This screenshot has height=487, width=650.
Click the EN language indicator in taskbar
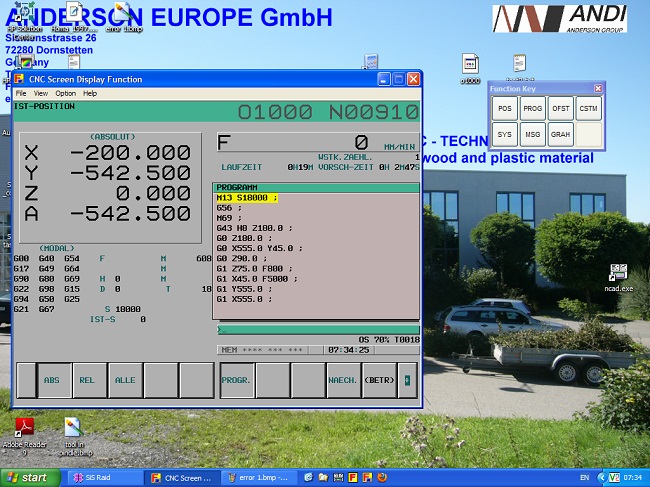coord(585,477)
